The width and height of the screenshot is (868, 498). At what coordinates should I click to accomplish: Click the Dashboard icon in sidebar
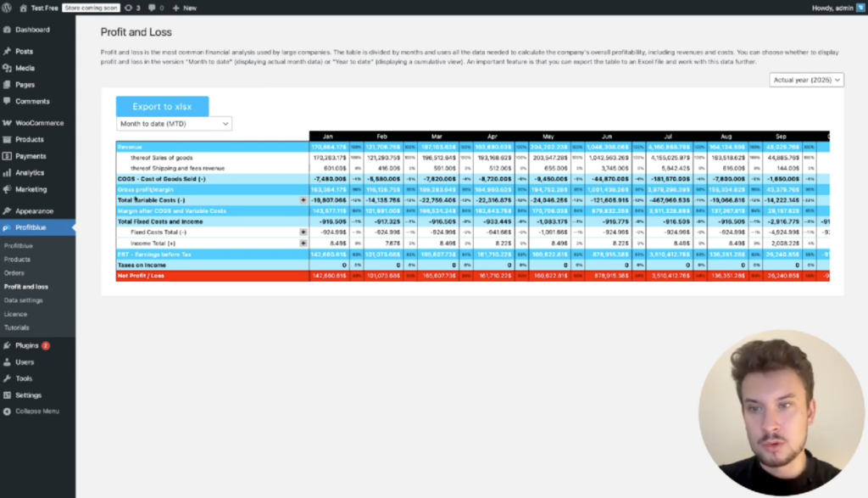7,30
